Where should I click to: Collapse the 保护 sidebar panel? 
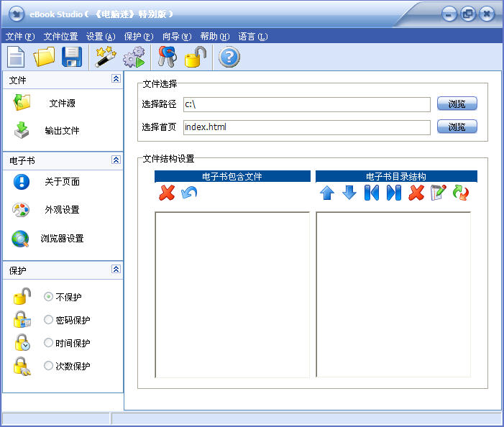click(x=115, y=270)
